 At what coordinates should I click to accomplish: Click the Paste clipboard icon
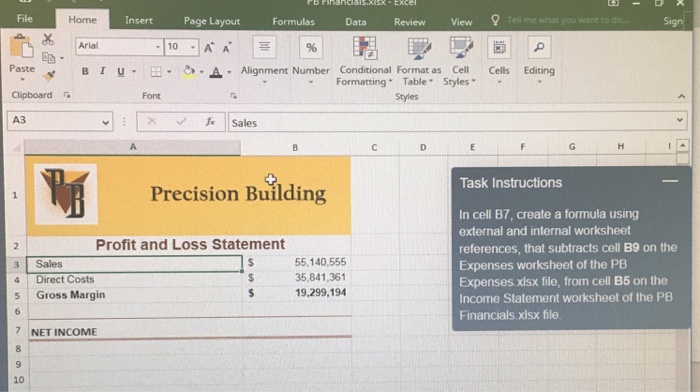pos(21,47)
